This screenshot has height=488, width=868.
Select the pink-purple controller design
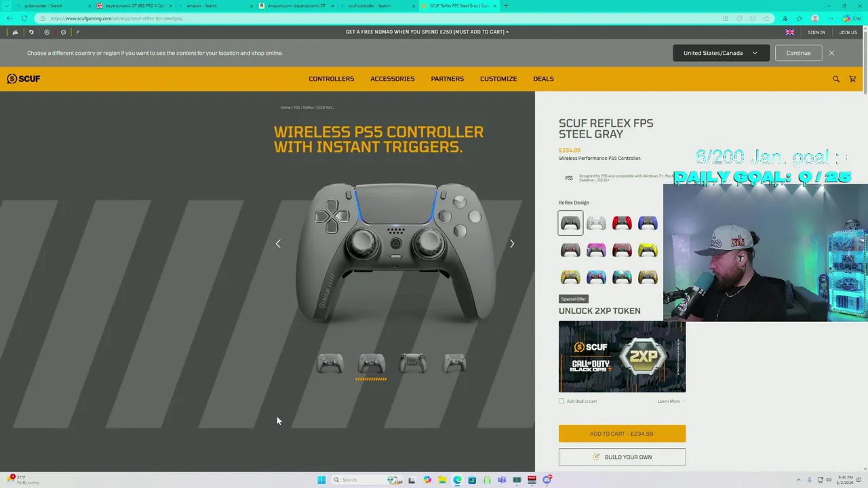tap(596, 250)
